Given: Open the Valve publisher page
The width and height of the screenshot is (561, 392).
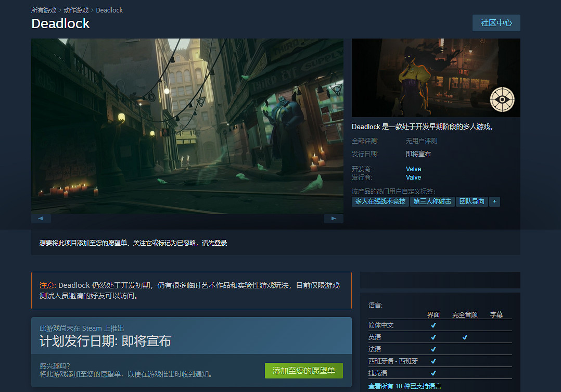Looking at the screenshot, I should click(413, 177).
